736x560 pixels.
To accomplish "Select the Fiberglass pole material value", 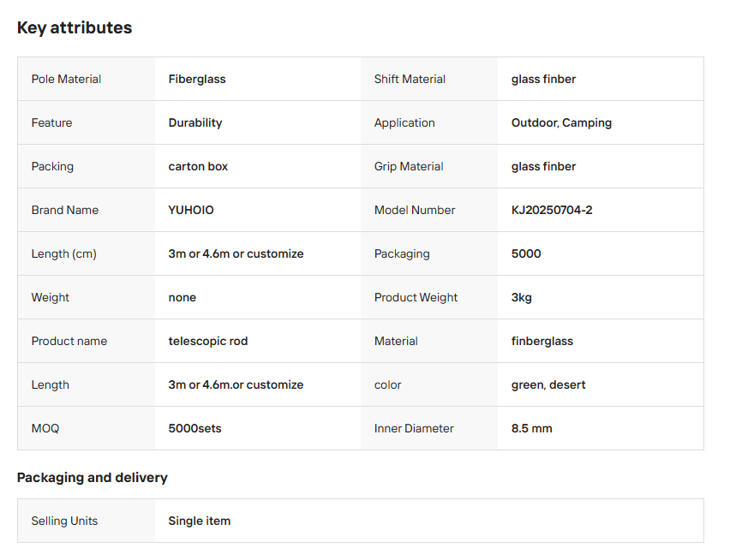I will point(197,79).
